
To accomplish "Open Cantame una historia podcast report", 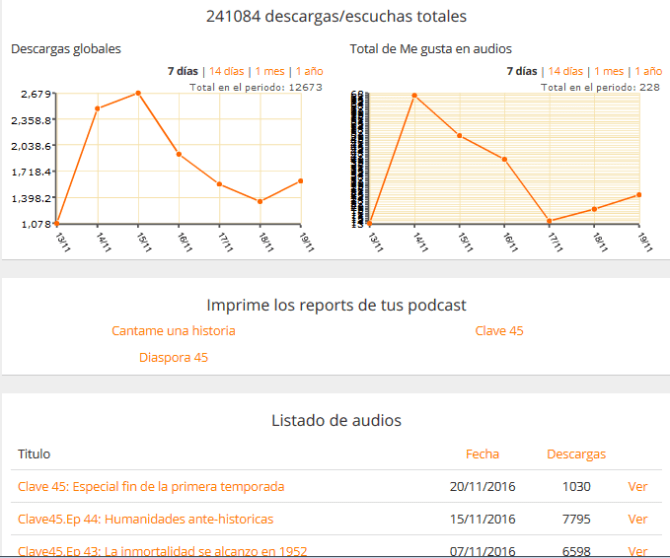I will tap(173, 331).
